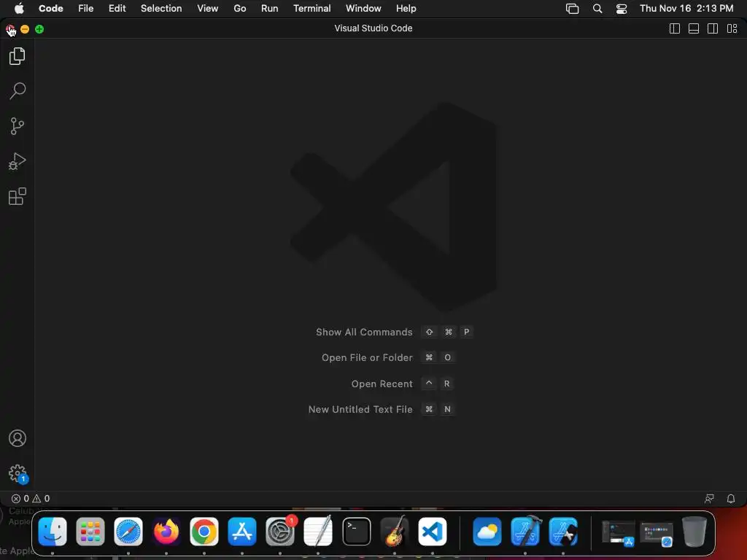This screenshot has width=747, height=560.
Task: Toggle Secondary Side Bar layout button
Action: pos(713,28)
